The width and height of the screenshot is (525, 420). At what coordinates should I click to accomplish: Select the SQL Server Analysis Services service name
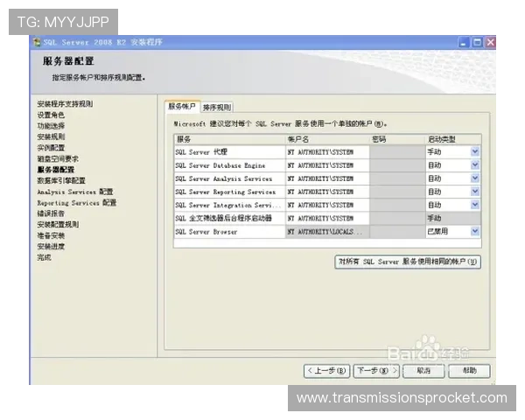(224, 178)
